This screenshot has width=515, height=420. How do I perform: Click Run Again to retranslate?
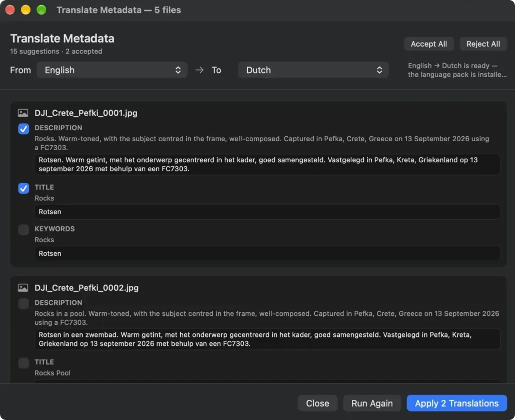372,403
